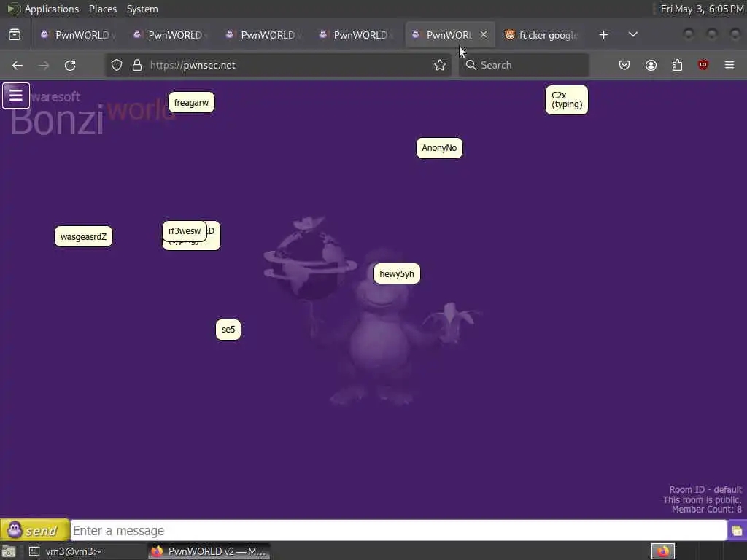The height and width of the screenshot is (560, 747).
Task: Open the tracking protection shield icon
Action: pyautogui.click(x=117, y=65)
